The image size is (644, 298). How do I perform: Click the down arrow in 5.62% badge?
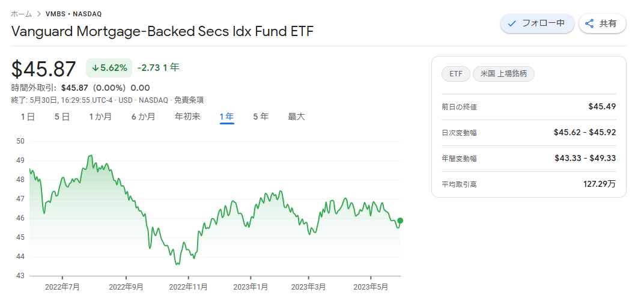[x=96, y=68]
